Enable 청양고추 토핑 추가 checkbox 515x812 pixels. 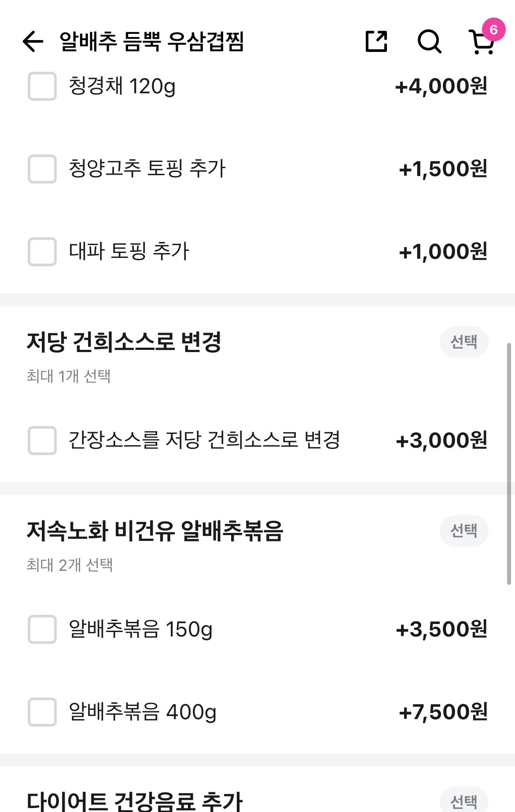[x=42, y=169]
